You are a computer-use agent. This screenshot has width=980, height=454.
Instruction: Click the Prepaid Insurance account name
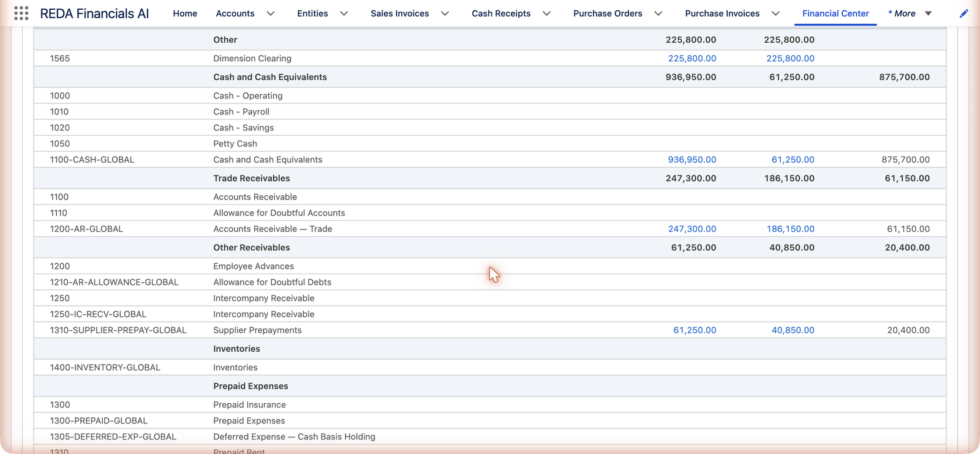(x=249, y=404)
